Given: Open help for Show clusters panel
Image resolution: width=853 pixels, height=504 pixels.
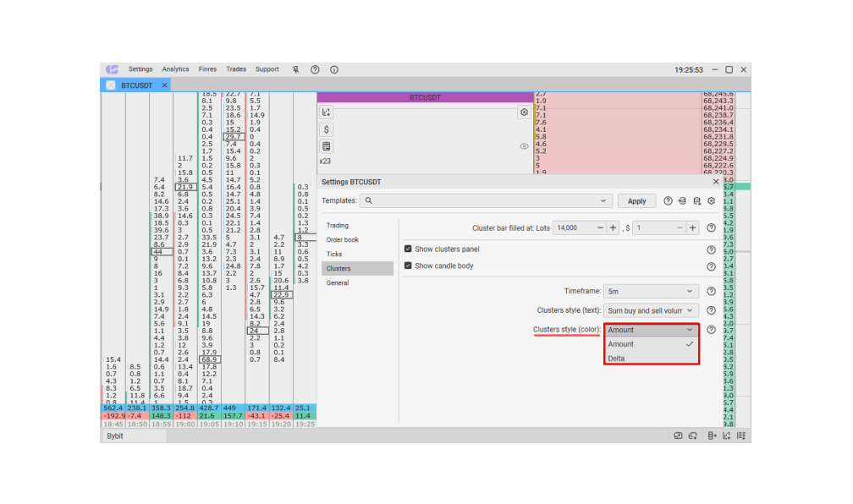Looking at the screenshot, I should point(711,250).
